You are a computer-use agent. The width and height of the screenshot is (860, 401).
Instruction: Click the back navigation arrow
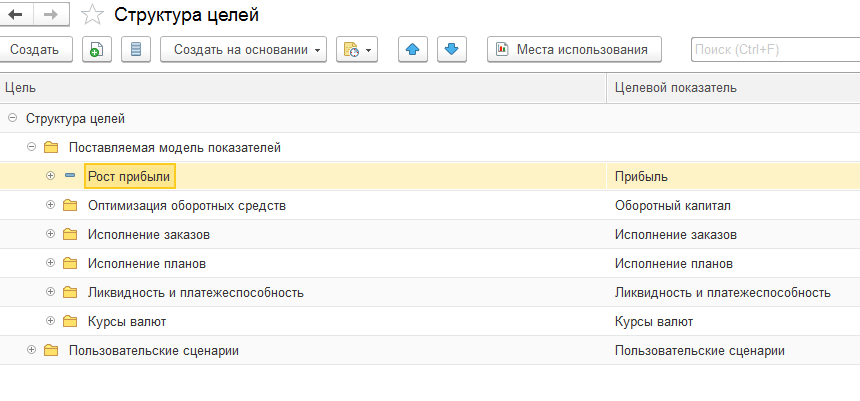[x=16, y=14]
